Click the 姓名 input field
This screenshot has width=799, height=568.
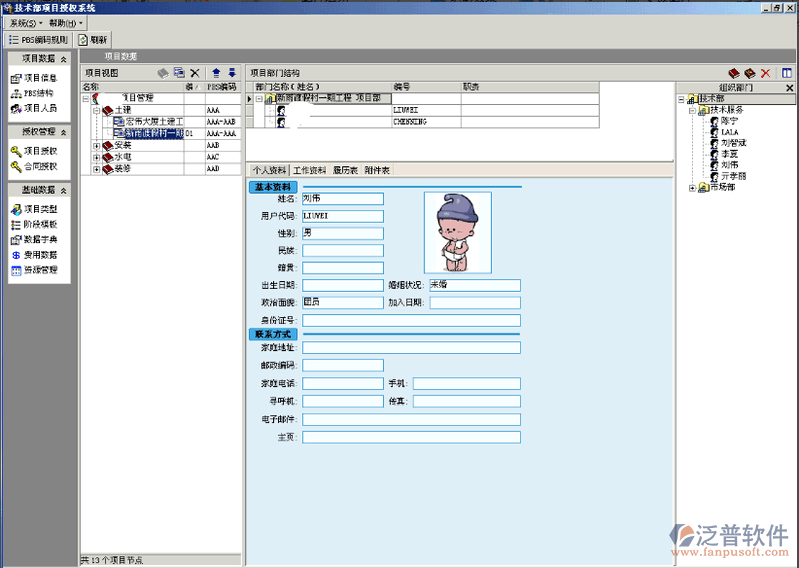(343, 198)
